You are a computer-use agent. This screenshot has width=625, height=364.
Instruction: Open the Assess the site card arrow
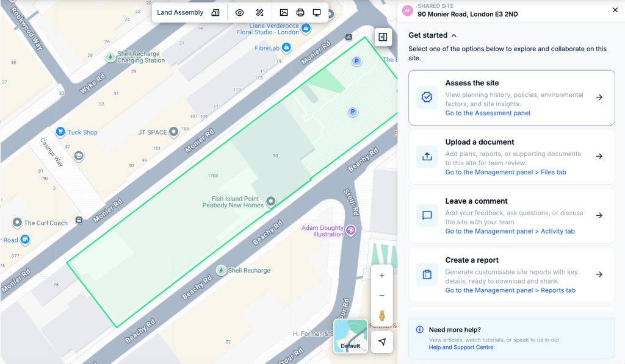click(x=599, y=98)
